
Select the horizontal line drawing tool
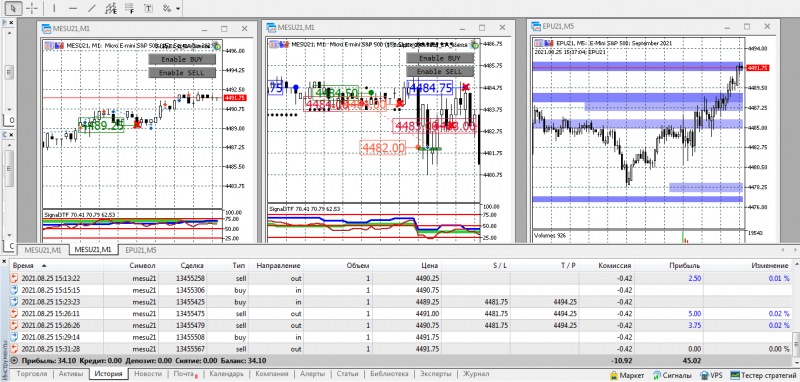point(73,8)
